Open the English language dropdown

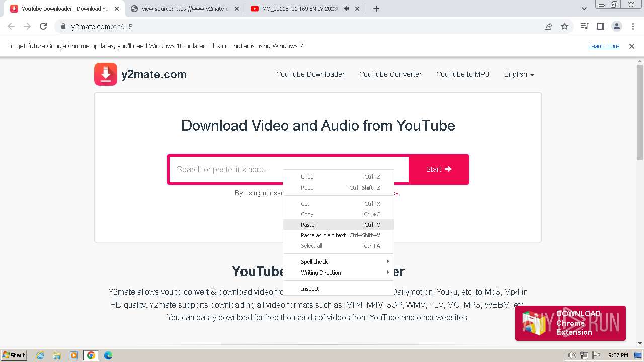click(519, 74)
